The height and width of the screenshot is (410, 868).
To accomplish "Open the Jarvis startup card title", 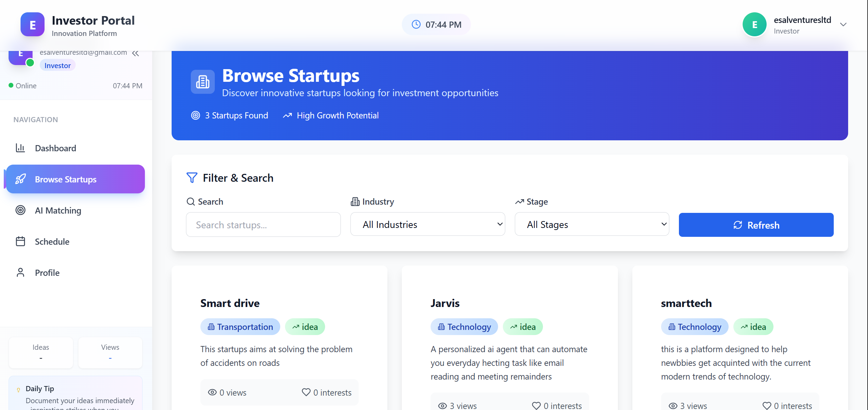I will 445,303.
